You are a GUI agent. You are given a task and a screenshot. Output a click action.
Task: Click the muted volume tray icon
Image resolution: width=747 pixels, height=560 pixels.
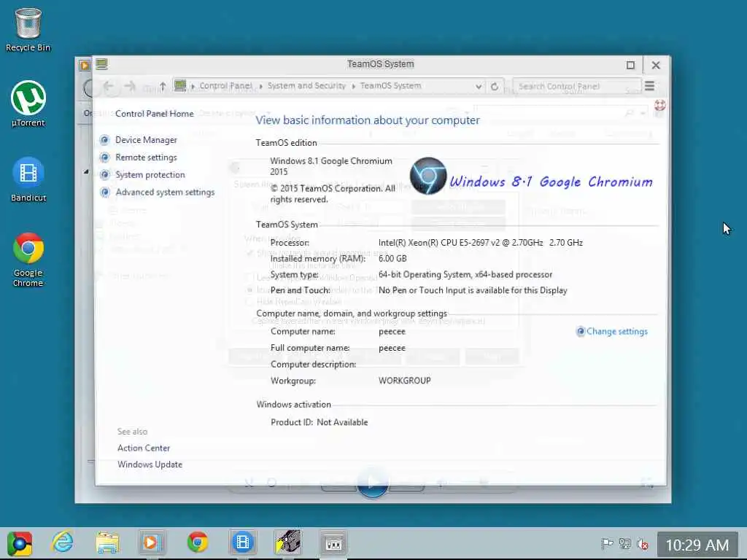coord(643,544)
